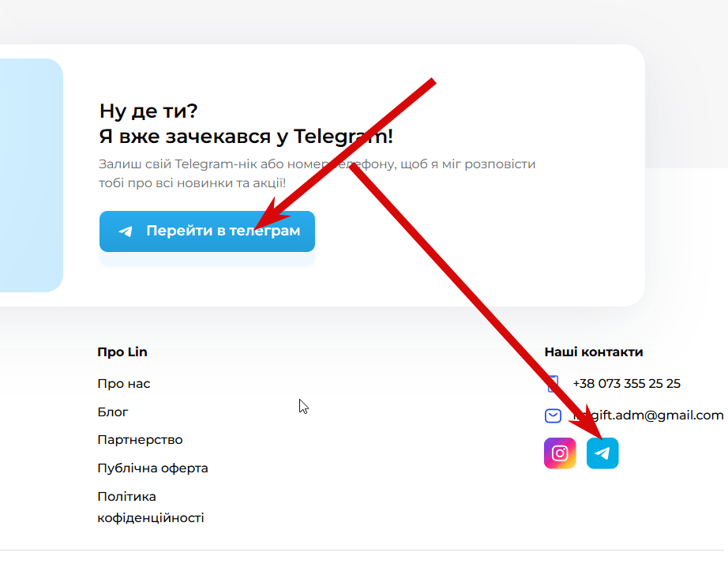Image resolution: width=728 pixels, height=564 pixels.
Task: Open the 'Публічна оферта' link
Action: click(x=152, y=468)
